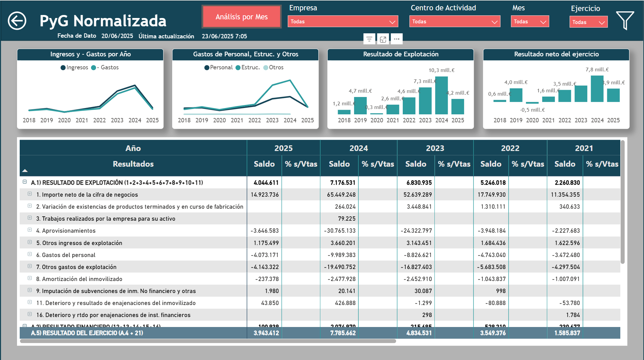Open the Ejercicio dropdown

click(588, 22)
